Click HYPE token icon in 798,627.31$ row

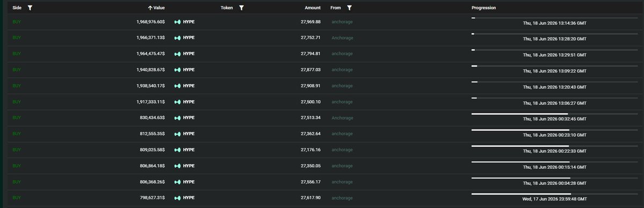click(177, 198)
